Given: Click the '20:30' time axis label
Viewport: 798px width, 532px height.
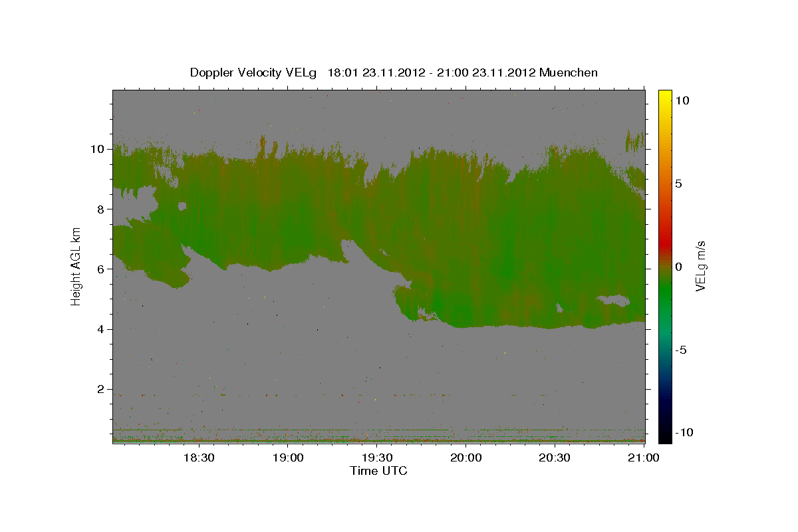Looking at the screenshot, I should [x=555, y=458].
